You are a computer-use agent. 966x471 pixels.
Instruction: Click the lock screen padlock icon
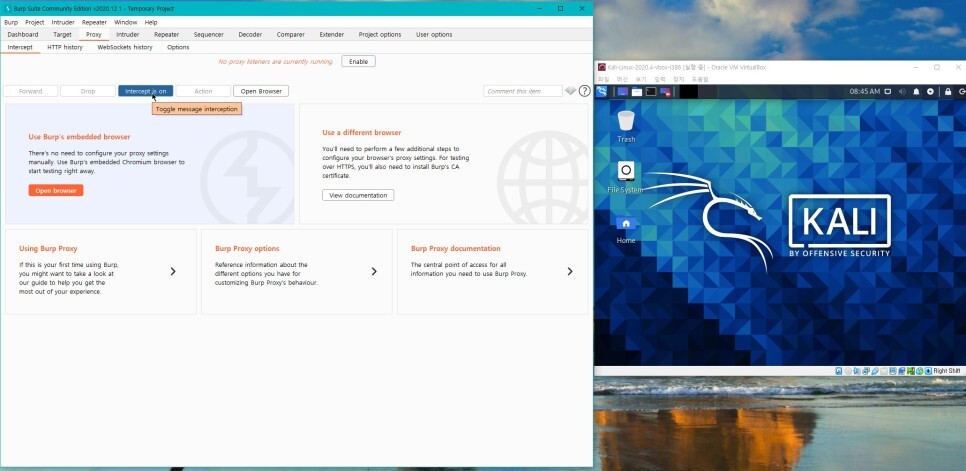point(948,91)
